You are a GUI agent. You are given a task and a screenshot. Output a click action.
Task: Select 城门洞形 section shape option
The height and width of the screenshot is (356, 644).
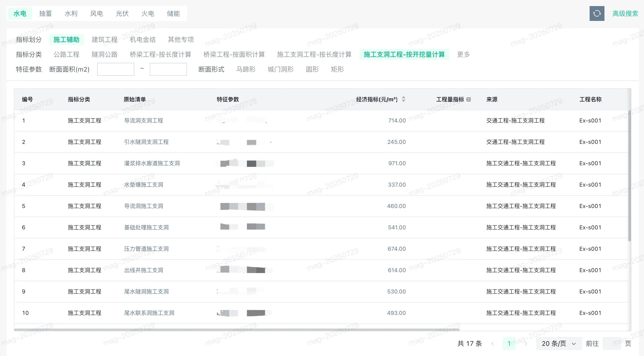coord(280,69)
